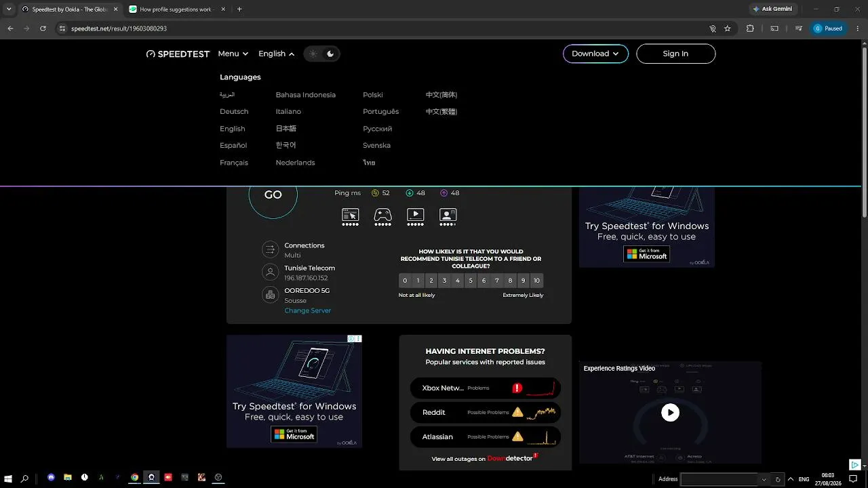Select Polski from the language list
This screenshot has width=868, height=488.
tap(373, 95)
